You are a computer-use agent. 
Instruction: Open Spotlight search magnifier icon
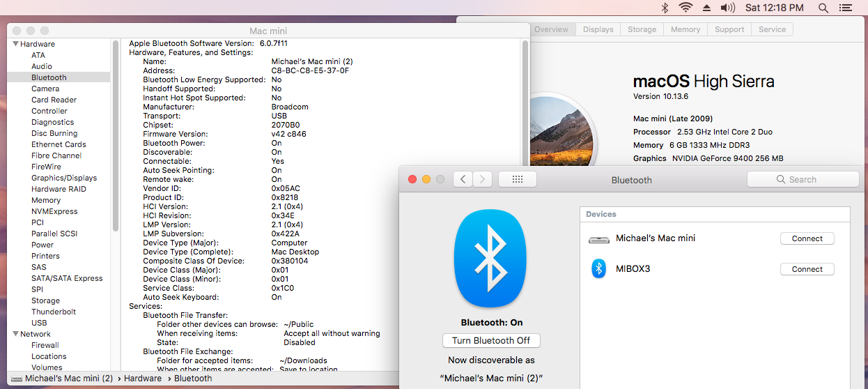click(823, 8)
